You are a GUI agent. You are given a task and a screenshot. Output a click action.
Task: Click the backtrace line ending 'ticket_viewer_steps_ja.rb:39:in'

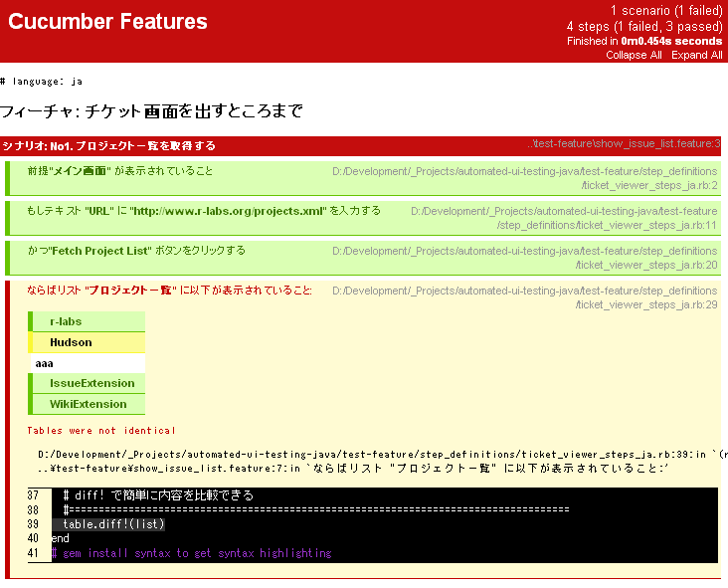pyautogui.click(x=383, y=455)
